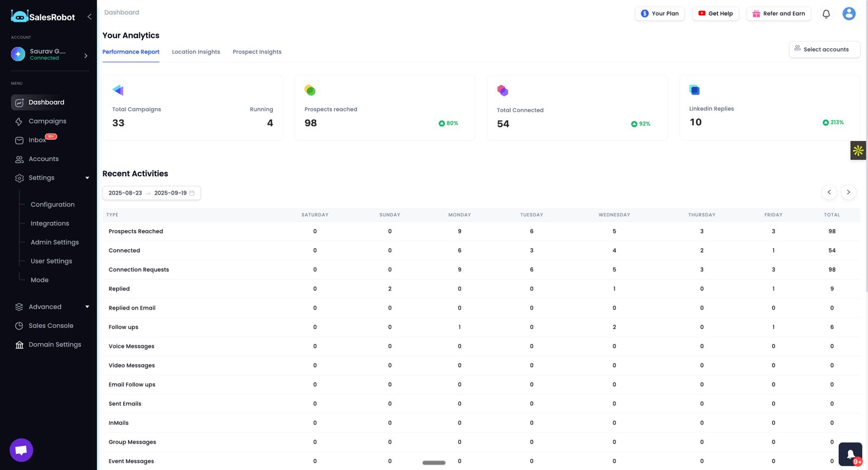Open the Campaigns section
The height and width of the screenshot is (470, 868).
[47, 121]
